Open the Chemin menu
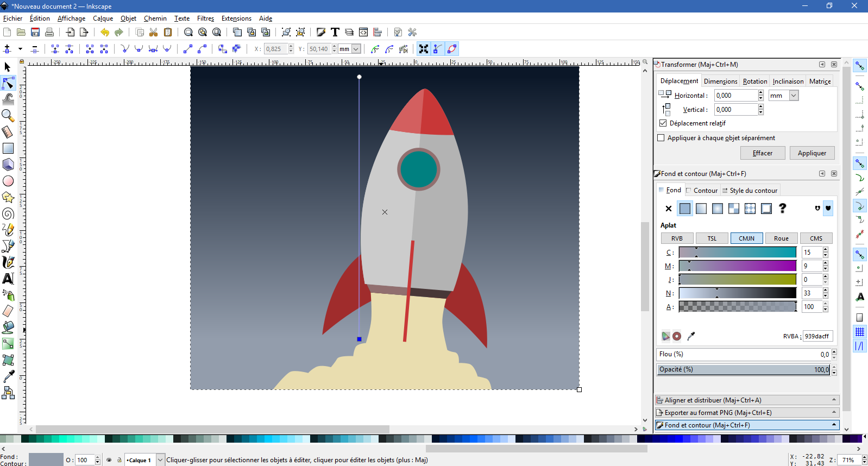This screenshot has width=868, height=466. click(155, 18)
